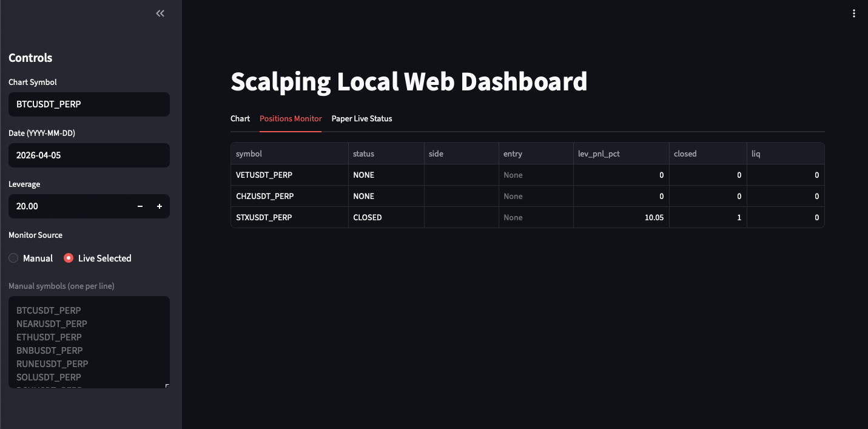This screenshot has width=868, height=429.
Task: Select the STXUSDT_PERP symbol cell
Action: coord(289,217)
